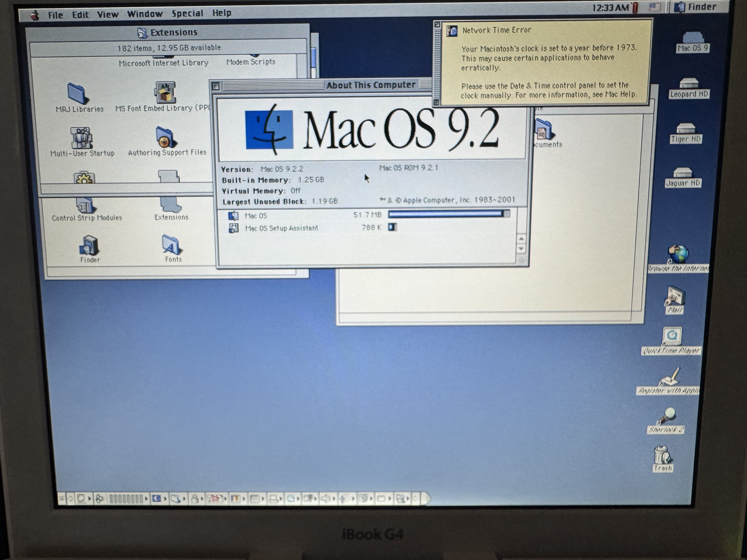Close the Network Time Error notification
Viewport: 747px width, 560px height.
pyautogui.click(x=437, y=25)
